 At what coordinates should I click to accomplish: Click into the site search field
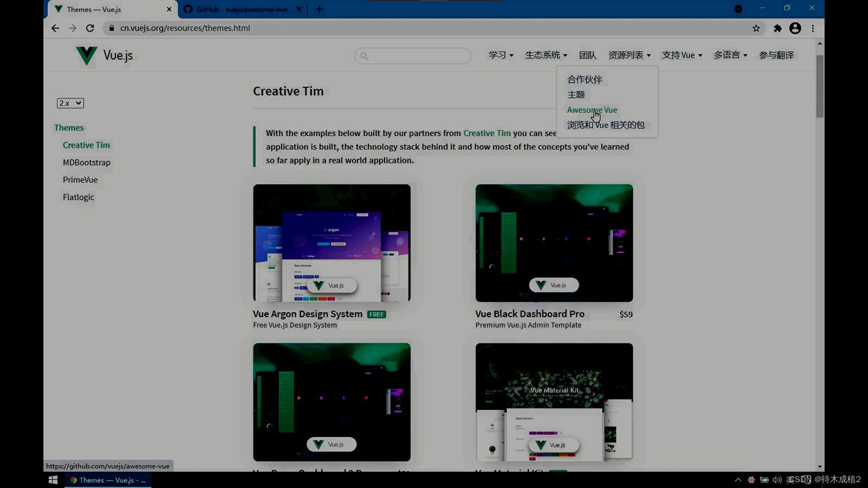[x=413, y=56]
